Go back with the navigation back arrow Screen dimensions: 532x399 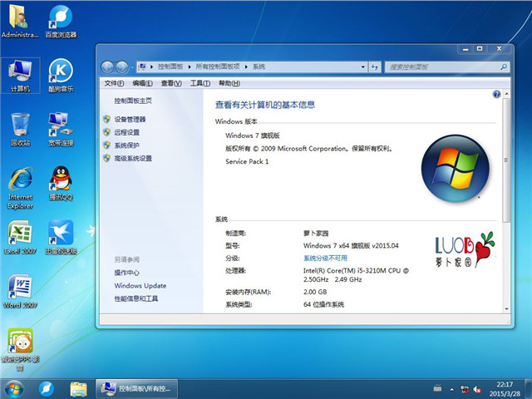click(x=107, y=67)
